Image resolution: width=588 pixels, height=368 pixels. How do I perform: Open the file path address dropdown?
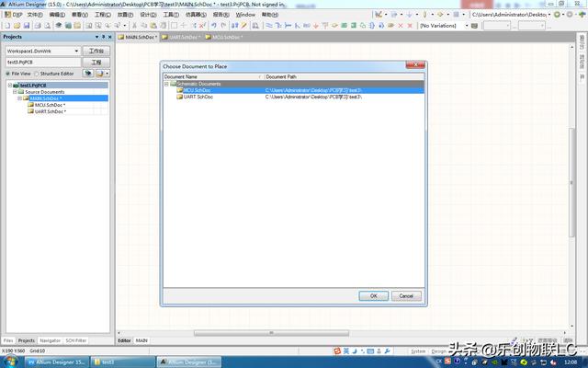pyautogui.click(x=549, y=15)
